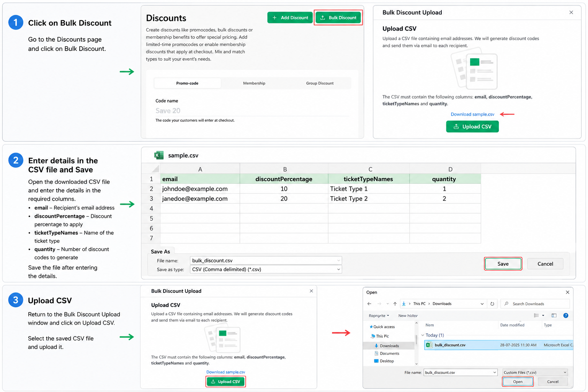Click the Search Downloads field
This screenshot has width=588, height=392.
click(x=535, y=304)
